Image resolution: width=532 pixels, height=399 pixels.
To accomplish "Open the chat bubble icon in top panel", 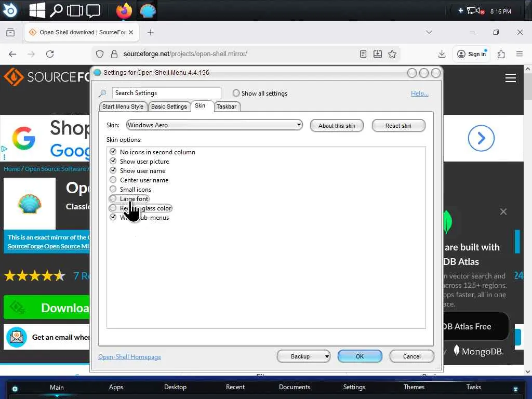I will point(93,10).
